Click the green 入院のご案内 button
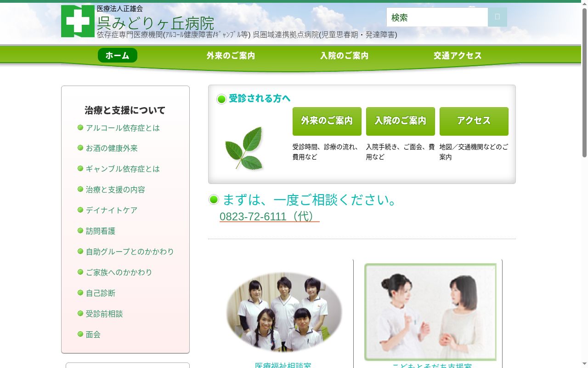 tap(401, 121)
